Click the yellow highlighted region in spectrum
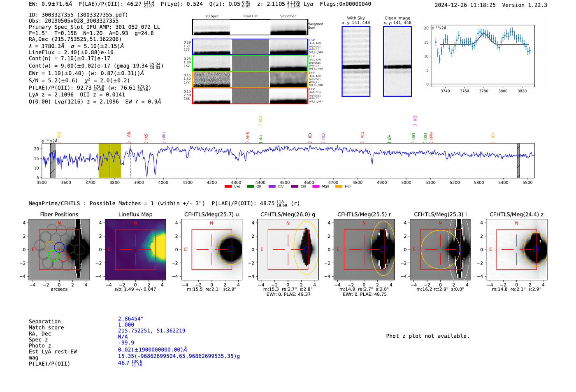Viewport: 576px width, 392px height. coord(110,160)
